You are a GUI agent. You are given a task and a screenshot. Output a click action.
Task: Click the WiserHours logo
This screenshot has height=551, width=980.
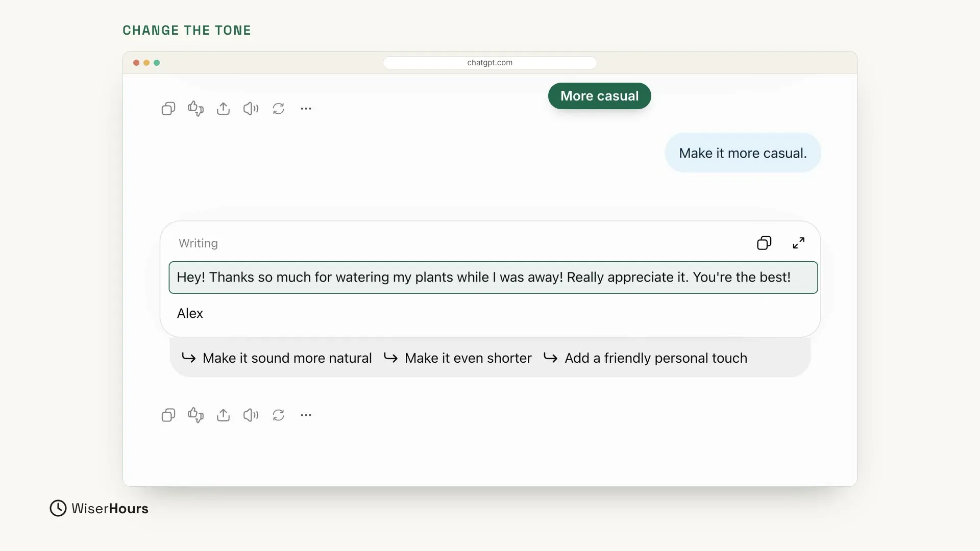tap(99, 509)
